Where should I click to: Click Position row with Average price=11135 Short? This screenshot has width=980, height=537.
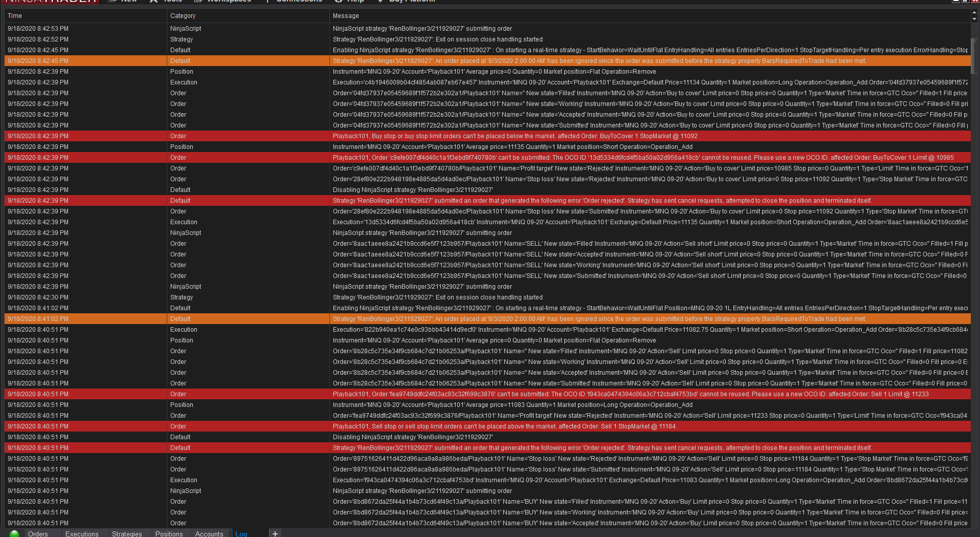point(487,147)
